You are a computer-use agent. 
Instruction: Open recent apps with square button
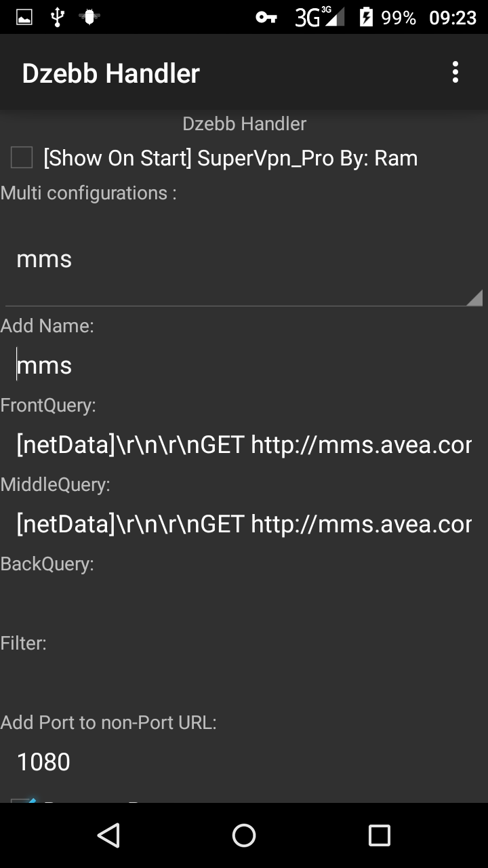point(379,835)
